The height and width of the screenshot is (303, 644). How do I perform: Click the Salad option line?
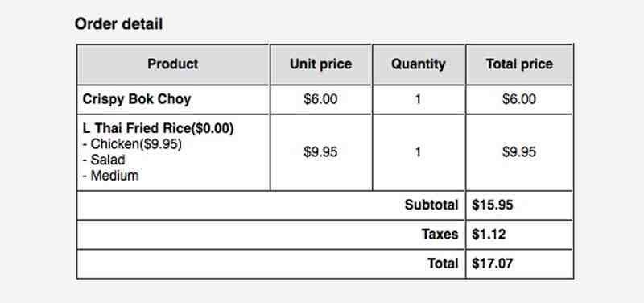click(x=104, y=160)
